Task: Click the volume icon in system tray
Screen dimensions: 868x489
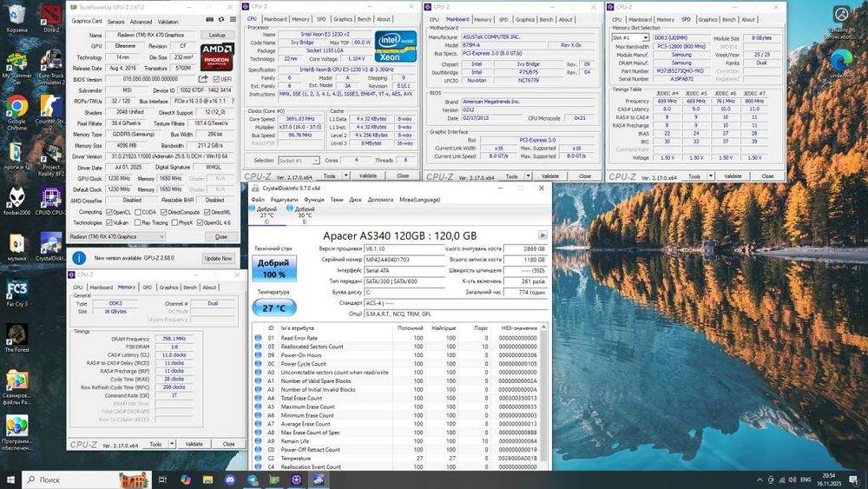Action: tap(792, 480)
